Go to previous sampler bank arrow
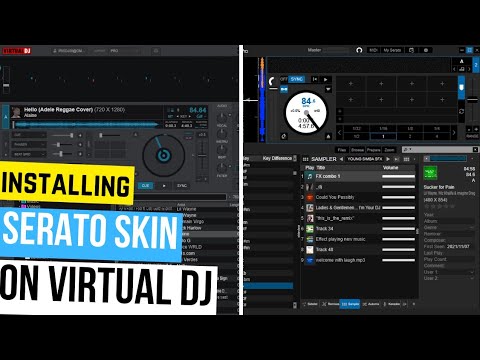This screenshot has width=480, height=360. [x=341, y=159]
